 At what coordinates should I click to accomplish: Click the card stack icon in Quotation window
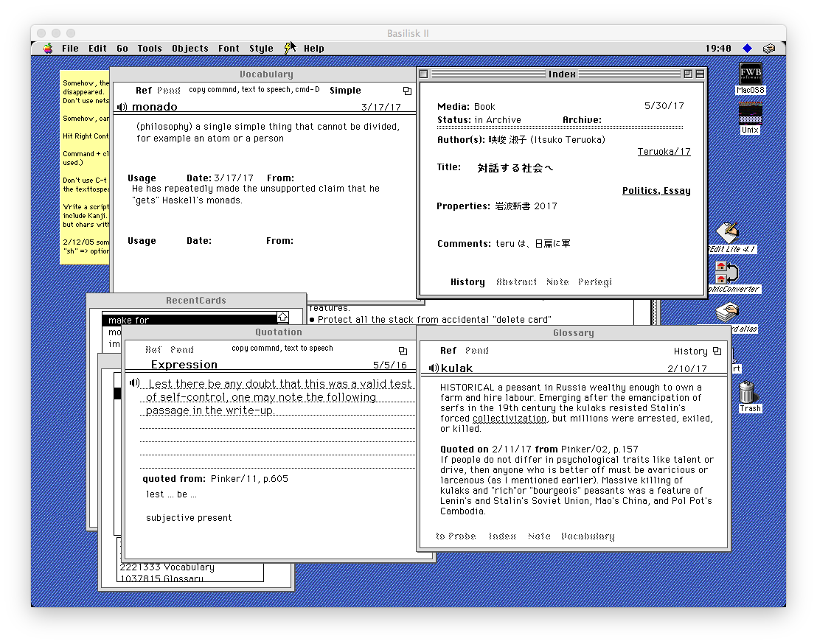pos(403,351)
